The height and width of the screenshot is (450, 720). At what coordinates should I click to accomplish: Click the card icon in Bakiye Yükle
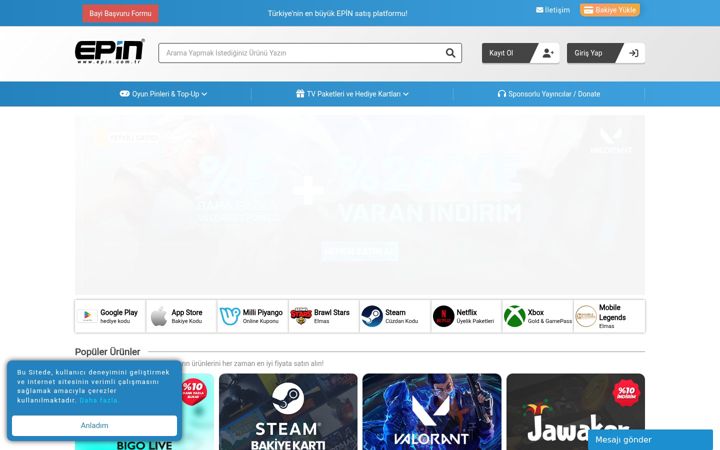pos(588,10)
